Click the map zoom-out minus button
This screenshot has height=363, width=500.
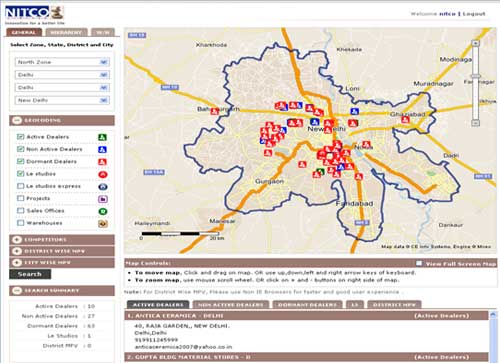[x=476, y=123]
